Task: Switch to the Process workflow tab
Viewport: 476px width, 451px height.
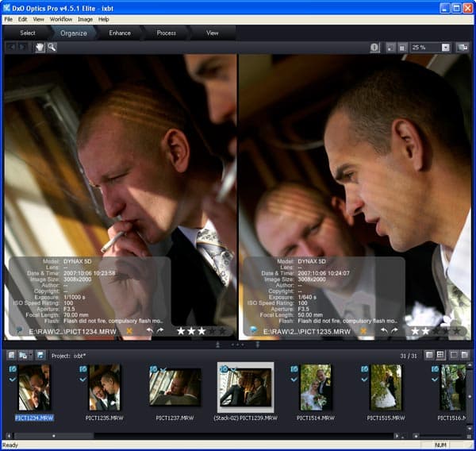Action: (166, 33)
